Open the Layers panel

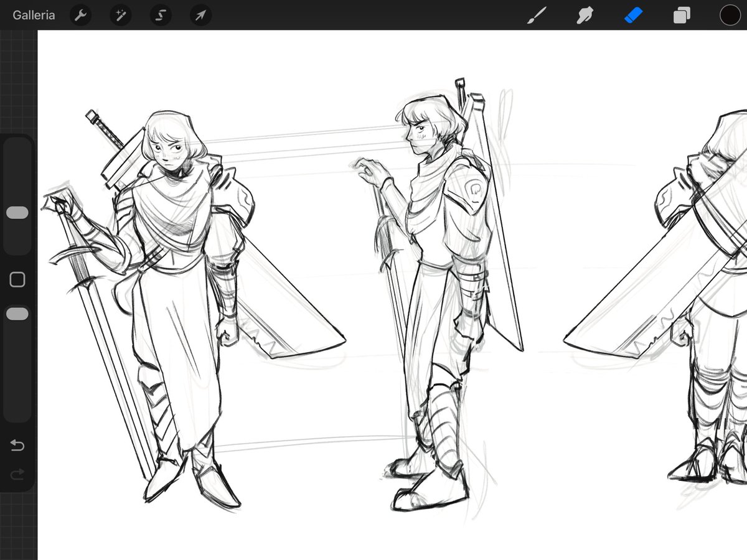680,15
